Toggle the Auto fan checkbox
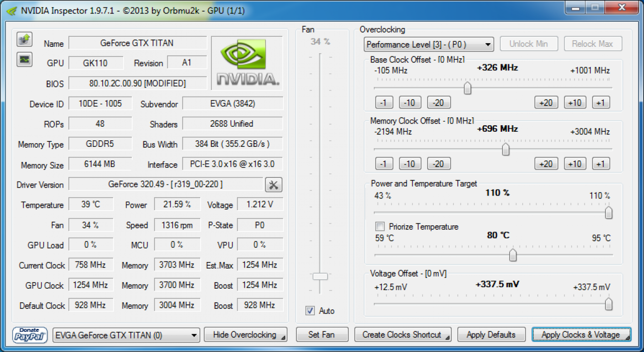Screen dimensions: 644x352 [310, 311]
